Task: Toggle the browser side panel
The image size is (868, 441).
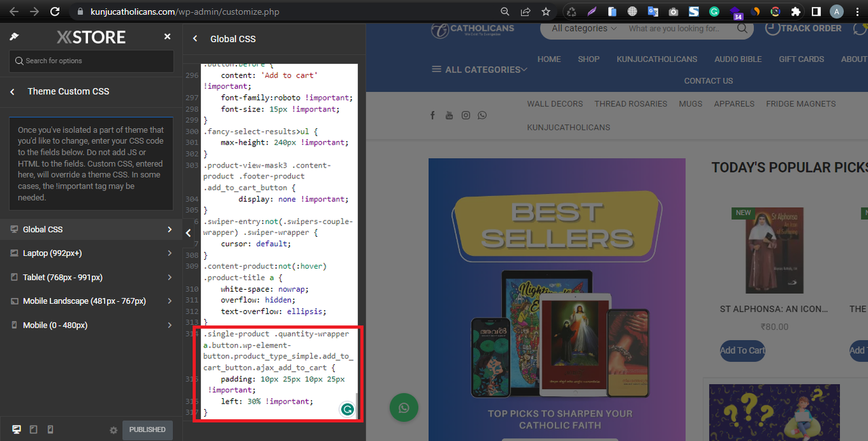Action: pyautogui.click(x=816, y=12)
